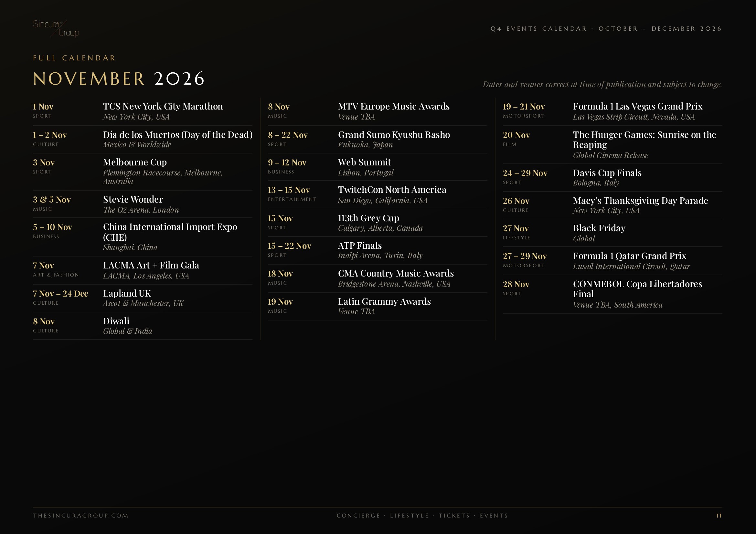Select the Melbourne Cup entry
Screen dimensions: 756x534
tap(135, 162)
